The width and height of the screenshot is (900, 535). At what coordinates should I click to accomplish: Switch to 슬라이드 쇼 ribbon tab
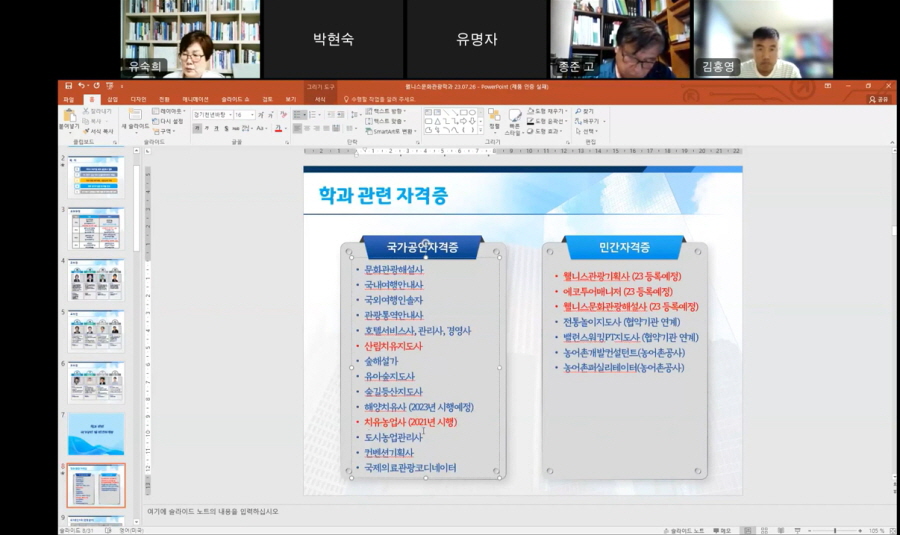click(235, 99)
